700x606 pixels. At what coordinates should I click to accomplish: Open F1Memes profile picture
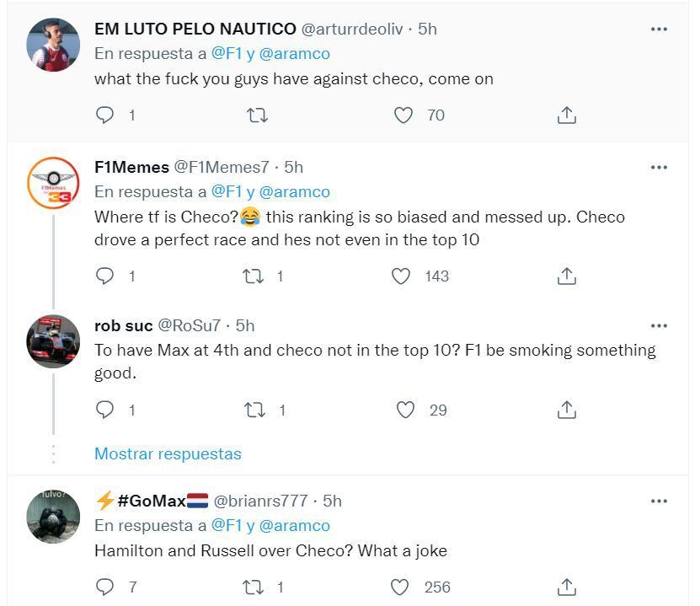point(53,182)
